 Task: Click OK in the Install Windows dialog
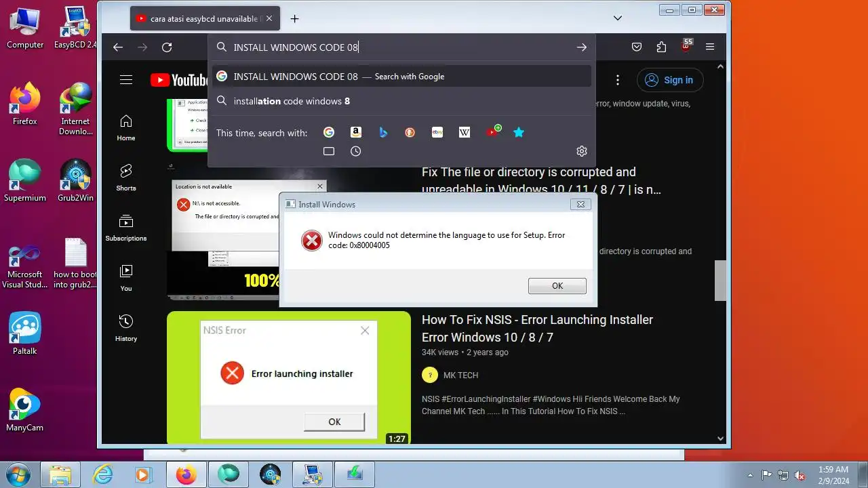557,286
